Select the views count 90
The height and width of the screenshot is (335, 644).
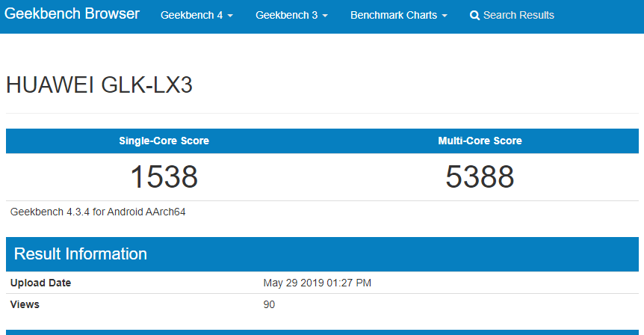(269, 304)
